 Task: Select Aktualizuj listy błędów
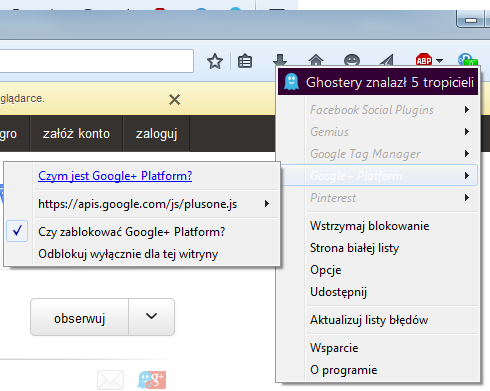[x=369, y=320]
